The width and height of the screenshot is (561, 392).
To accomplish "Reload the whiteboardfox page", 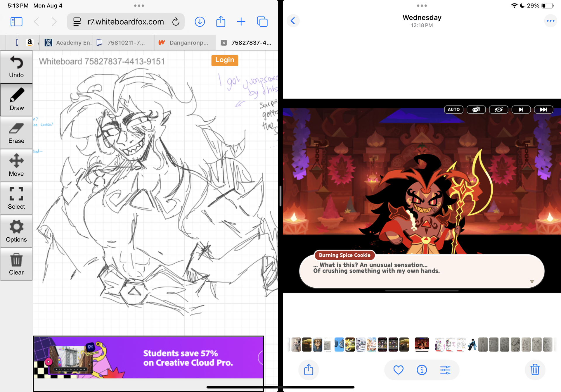I will [x=176, y=22].
